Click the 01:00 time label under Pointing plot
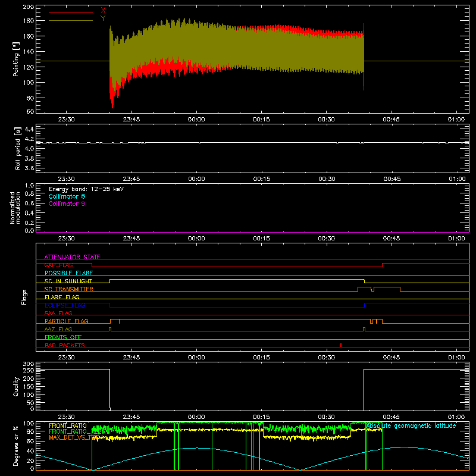The image size is (476, 476). [456, 120]
